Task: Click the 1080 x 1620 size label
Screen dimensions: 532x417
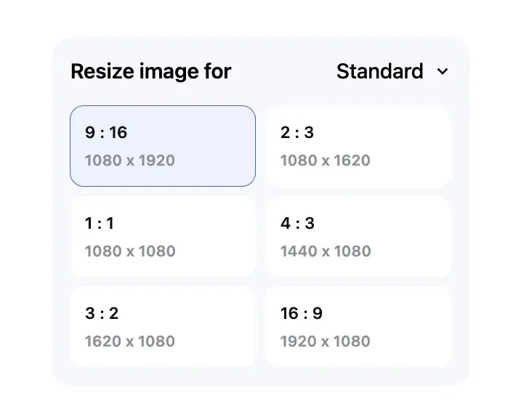Action: [x=325, y=161]
